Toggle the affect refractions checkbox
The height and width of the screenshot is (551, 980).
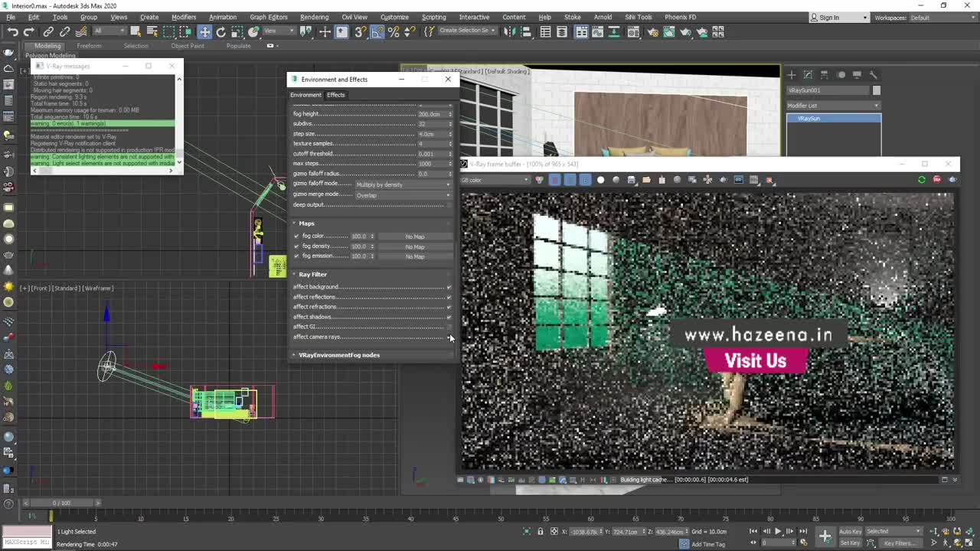449,307
